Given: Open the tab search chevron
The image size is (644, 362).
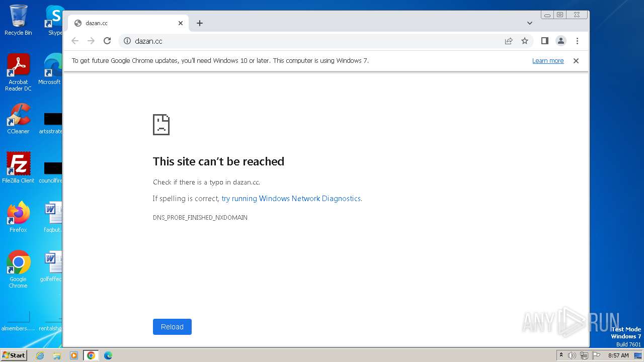Looking at the screenshot, I should (x=529, y=23).
